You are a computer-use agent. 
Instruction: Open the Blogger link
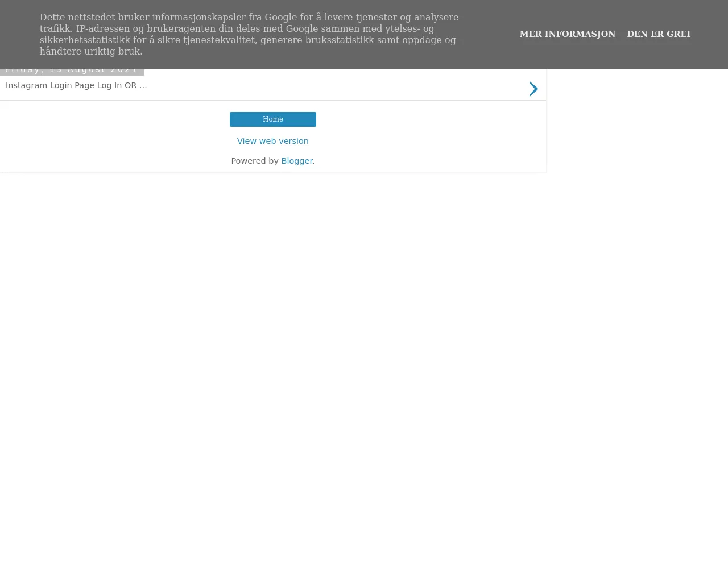pos(297,161)
